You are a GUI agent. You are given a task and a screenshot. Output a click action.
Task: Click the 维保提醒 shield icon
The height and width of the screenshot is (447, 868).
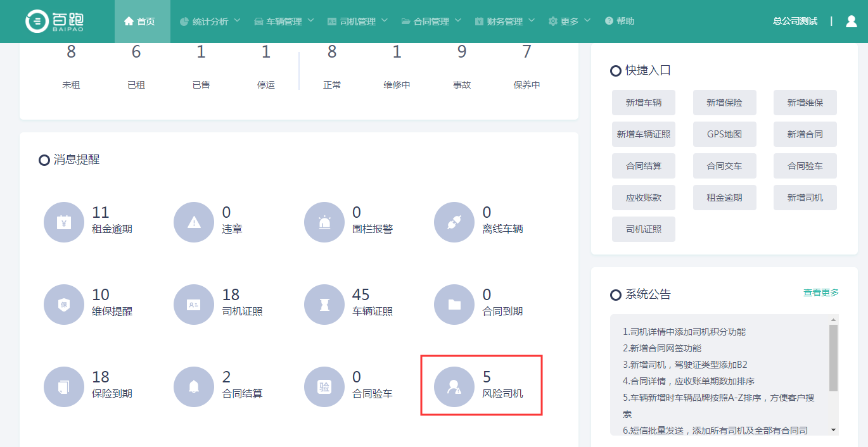click(63, 305)
